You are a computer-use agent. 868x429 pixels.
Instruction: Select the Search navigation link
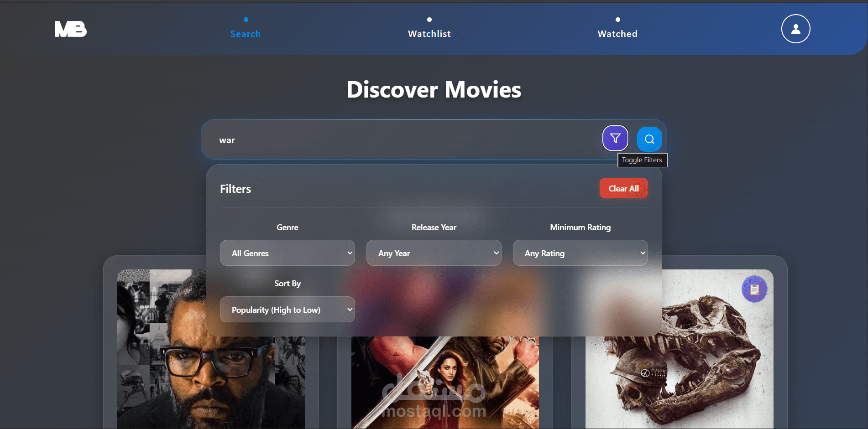[246, 33]
